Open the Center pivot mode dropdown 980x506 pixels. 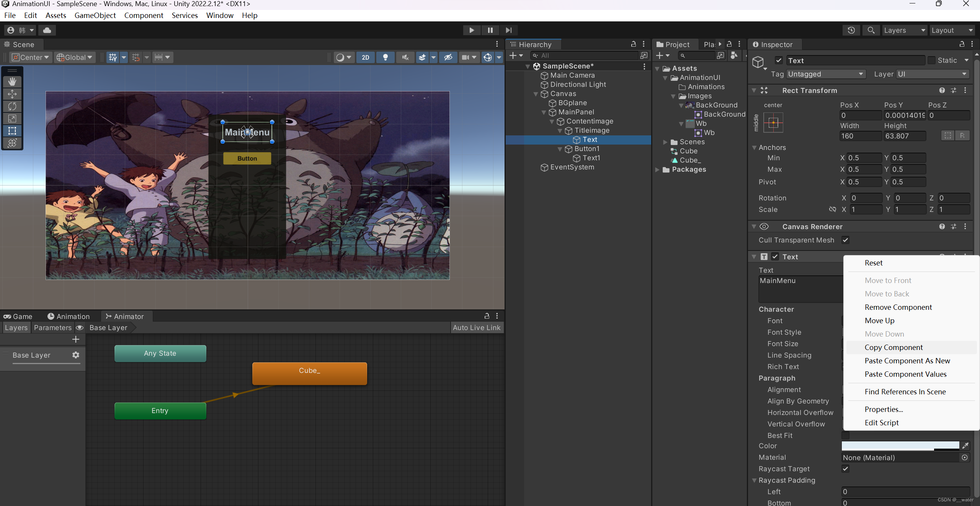[x=31, y=57]
